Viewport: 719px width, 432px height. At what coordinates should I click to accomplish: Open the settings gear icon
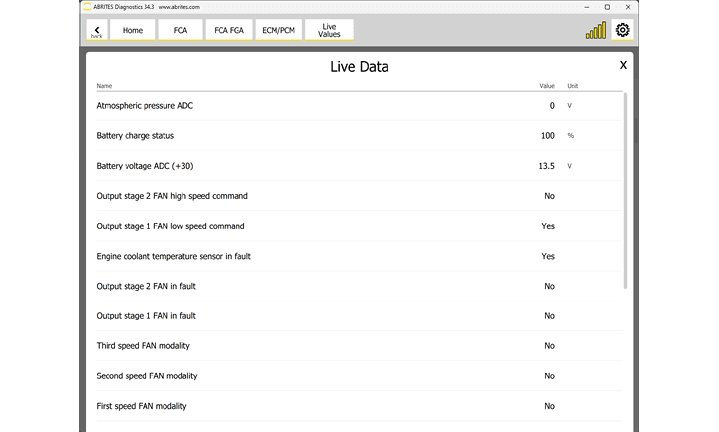622,30
